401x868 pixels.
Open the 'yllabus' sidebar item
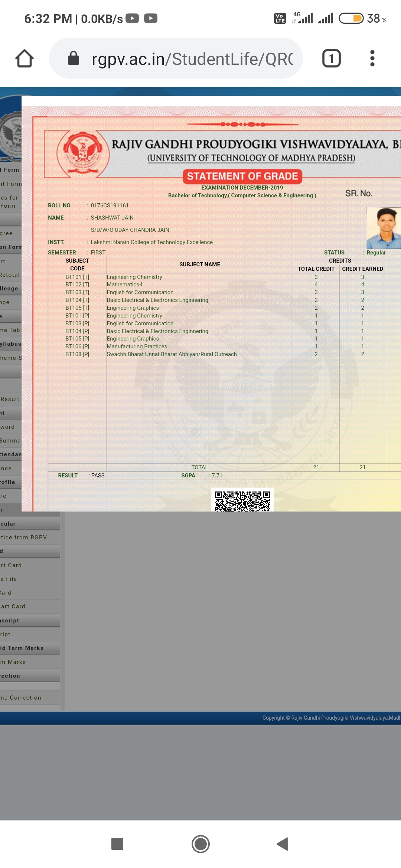(x=11, y=344)
